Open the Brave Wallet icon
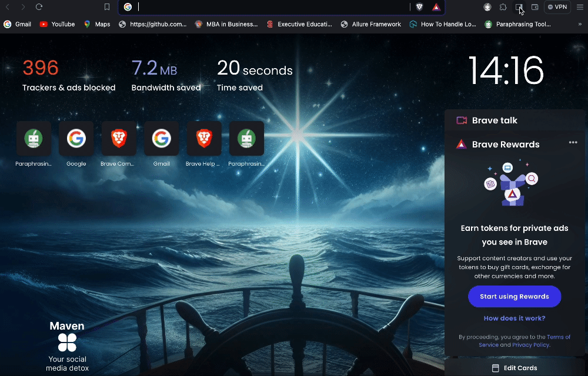The height and width of the screenshot is (376, 588). point(535,7)
